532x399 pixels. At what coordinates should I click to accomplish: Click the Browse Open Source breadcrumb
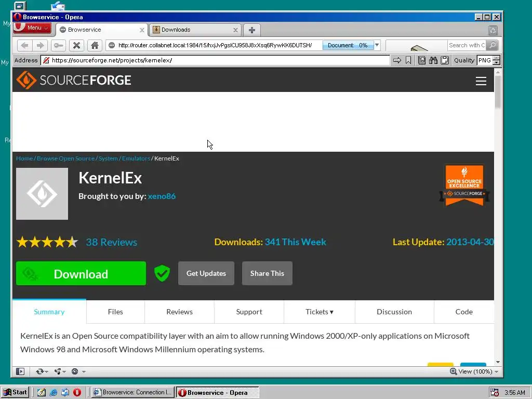pos(65,158)
